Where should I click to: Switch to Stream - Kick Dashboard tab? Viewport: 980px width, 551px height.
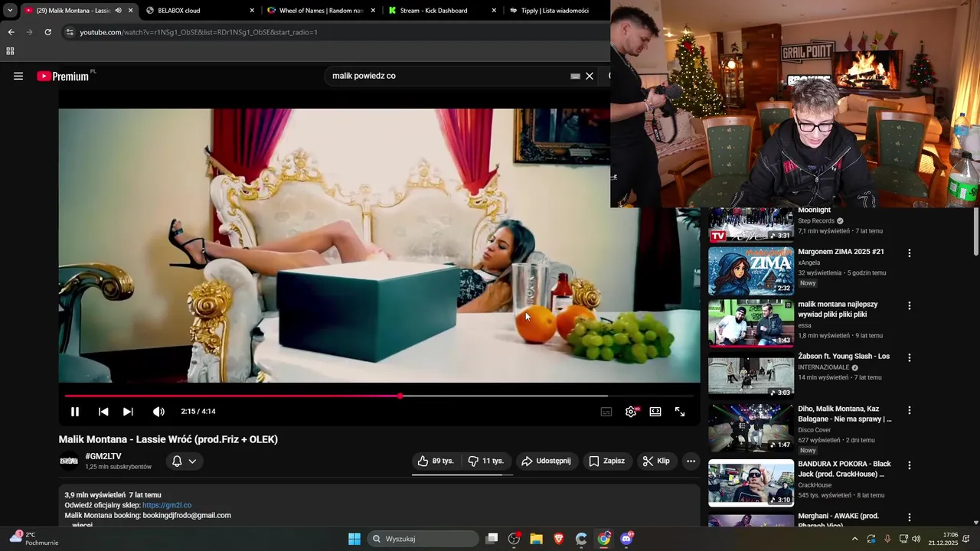click(442, 11)
